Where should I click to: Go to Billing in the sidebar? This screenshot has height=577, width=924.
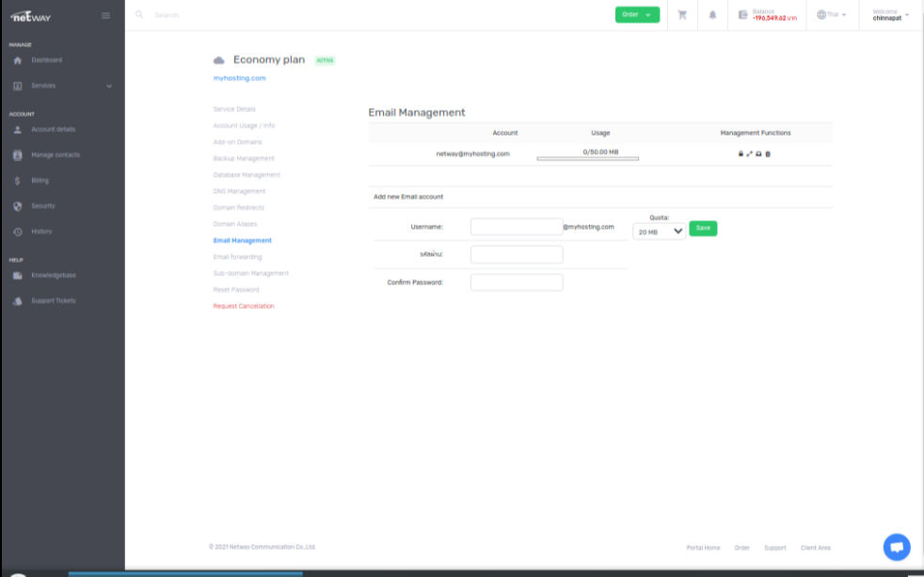pyautogui.click(x=40, y=181)
